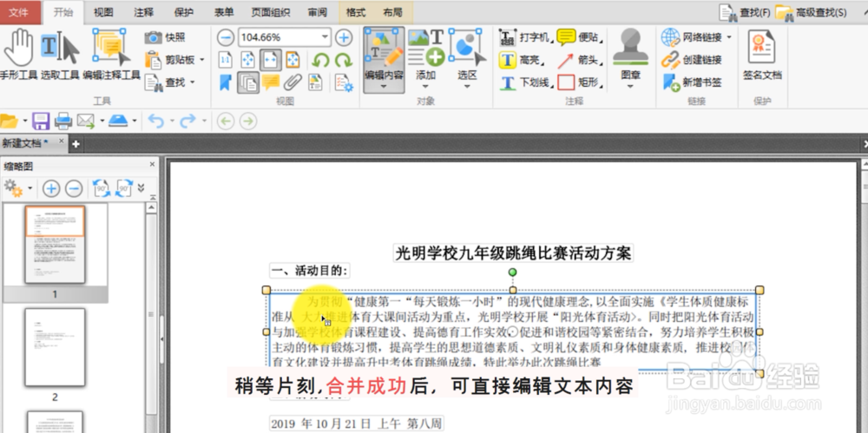Screen dimensions: 868x433
Task: Take a 快照 snapshot
Action: [x=165, y=37]
